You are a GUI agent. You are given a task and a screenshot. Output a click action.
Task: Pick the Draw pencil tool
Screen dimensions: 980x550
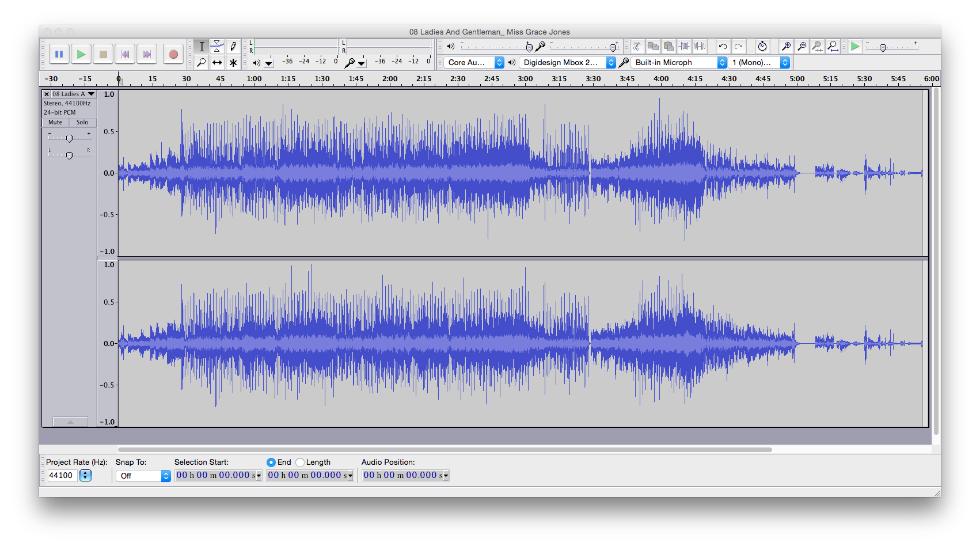coord(233,47)
